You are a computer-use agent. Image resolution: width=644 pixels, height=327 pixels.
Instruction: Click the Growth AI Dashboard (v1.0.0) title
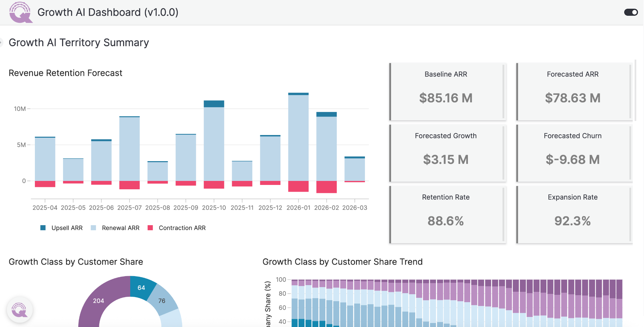coord(108,12)
